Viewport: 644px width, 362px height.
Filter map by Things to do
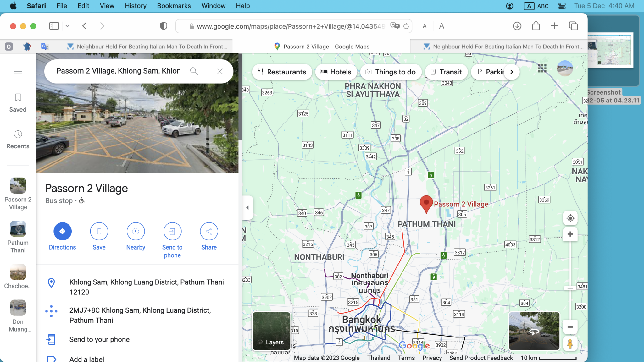(x=391, y=72)
